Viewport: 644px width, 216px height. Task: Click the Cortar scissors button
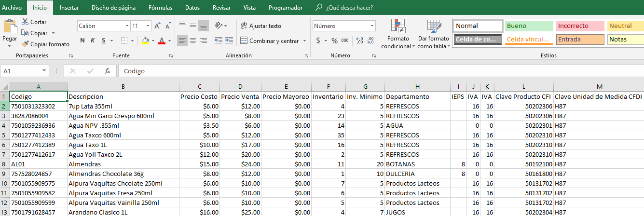tap(34, 22)
